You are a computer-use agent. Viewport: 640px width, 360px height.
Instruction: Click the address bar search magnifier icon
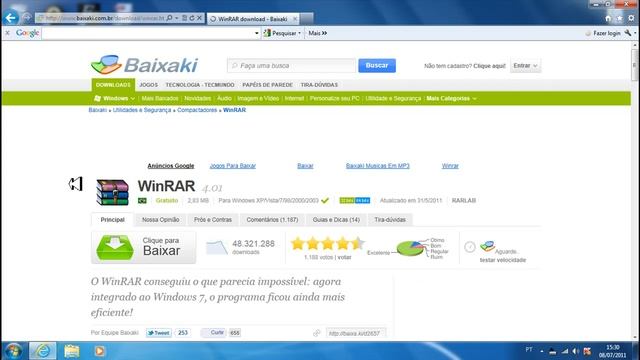[169, 18]
